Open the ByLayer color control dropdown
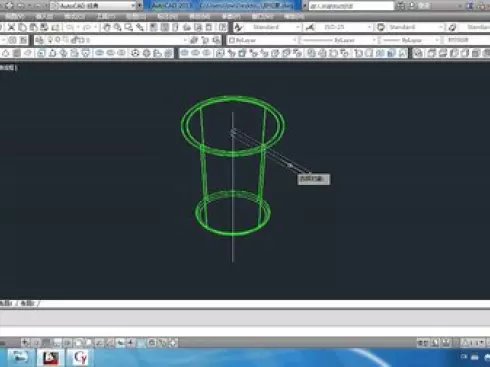Image resolution: width=490 pixels, height=367 pixels. [x=262, y=40]
